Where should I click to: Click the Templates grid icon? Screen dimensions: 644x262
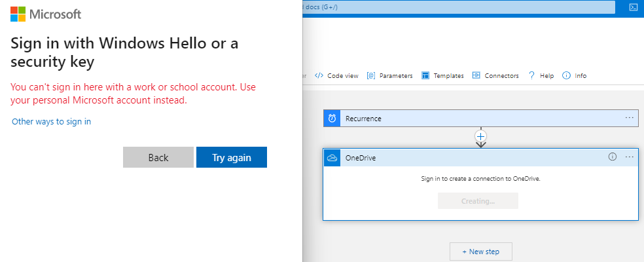(x=425, y=76)
